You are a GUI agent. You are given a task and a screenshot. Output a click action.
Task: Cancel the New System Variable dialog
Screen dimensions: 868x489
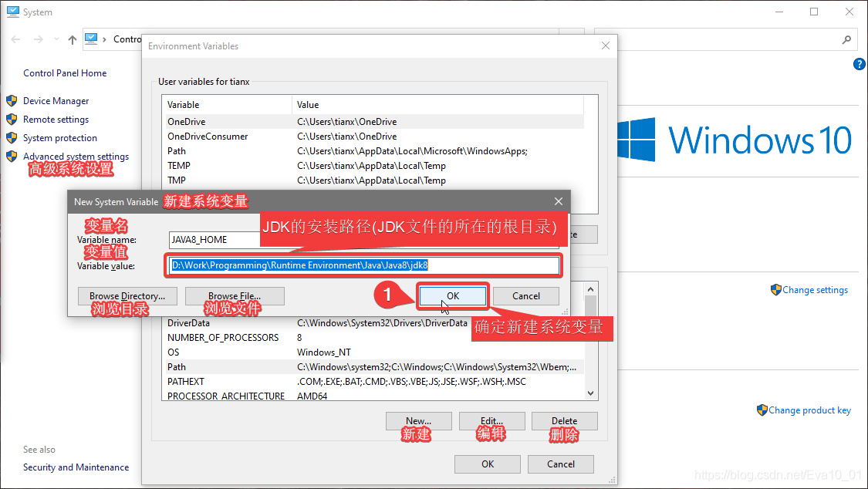pos(526,296)
